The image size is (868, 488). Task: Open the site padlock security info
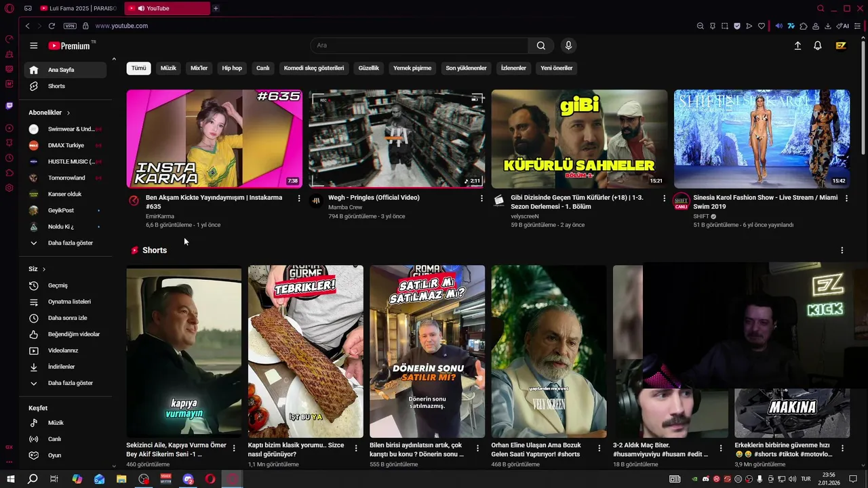coord(85,26)
